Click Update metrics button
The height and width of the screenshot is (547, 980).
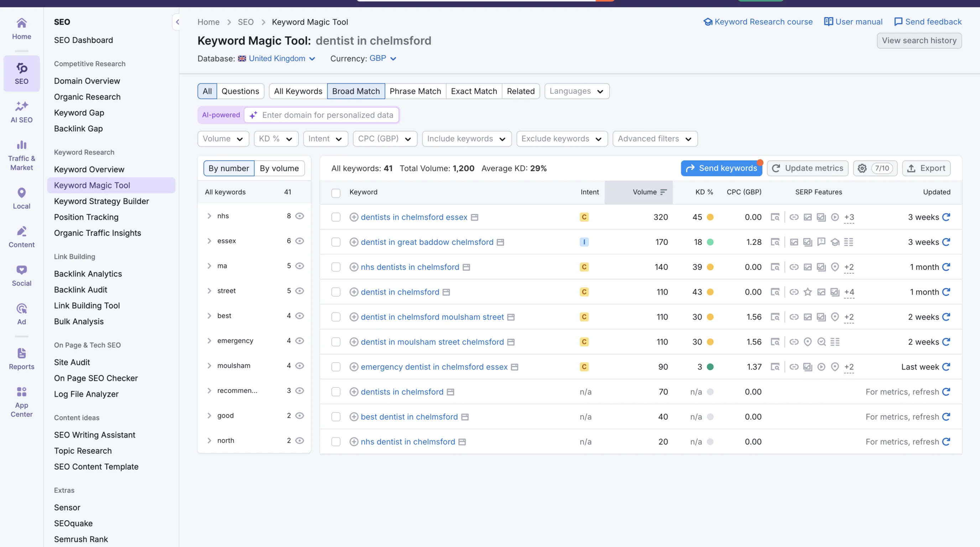click(807, 168)
